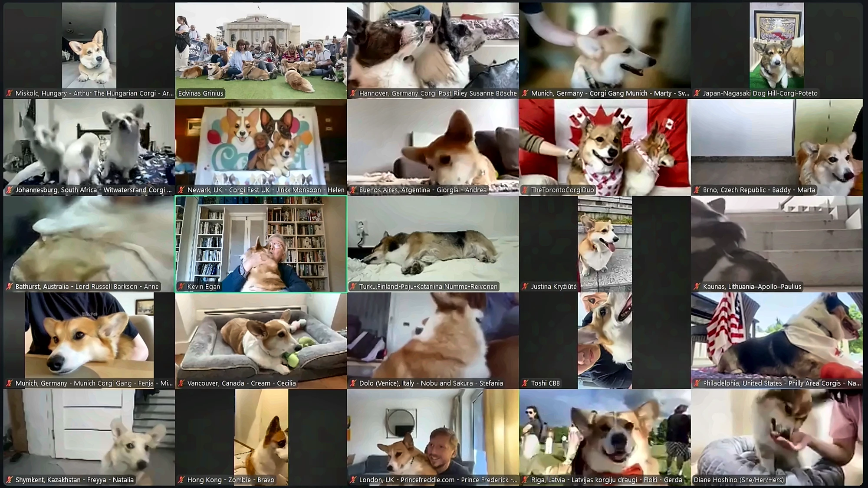This screenshot has height=488, width=868.
Task: Click muted mic icon on Japan-Nagasaki Dog Hill tile
Action: click(697, 93)
